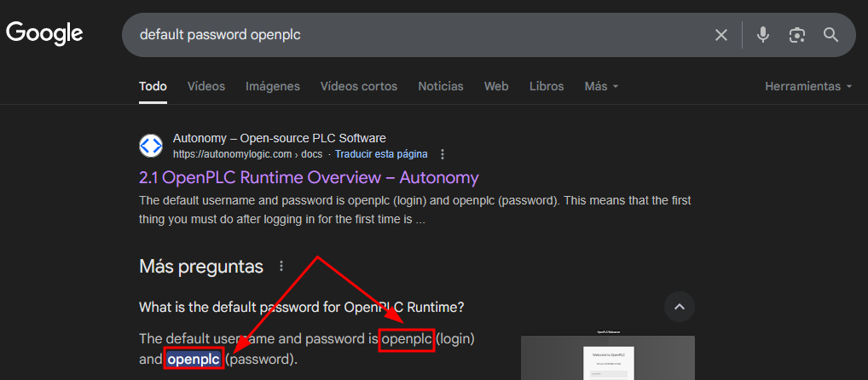Click the magnifying glass search button

point(831,35)
